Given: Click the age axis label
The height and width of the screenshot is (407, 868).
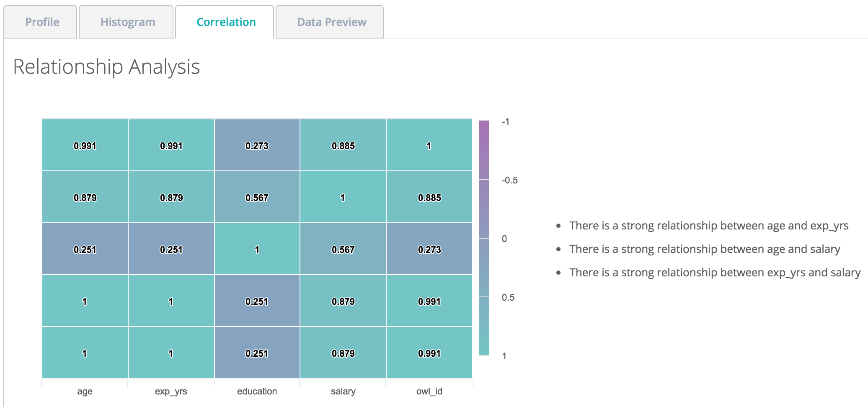Looking at the screenshot, I should 85,392.
